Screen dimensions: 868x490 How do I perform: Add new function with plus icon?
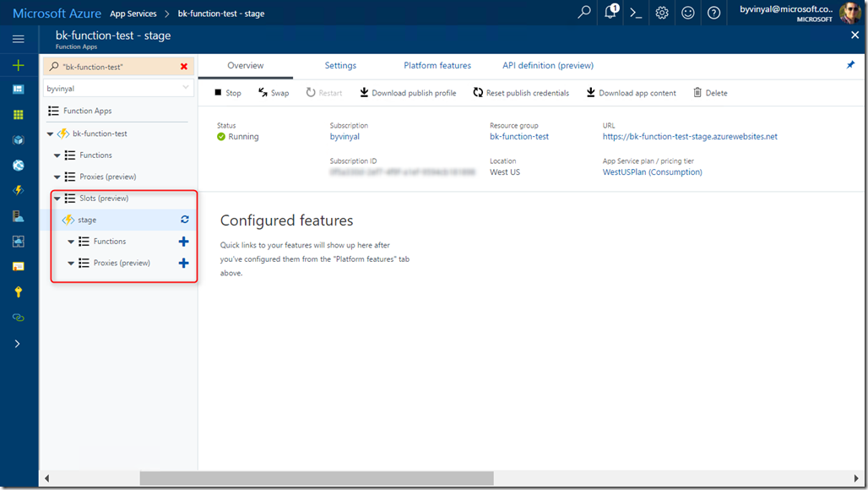[184, 242]
